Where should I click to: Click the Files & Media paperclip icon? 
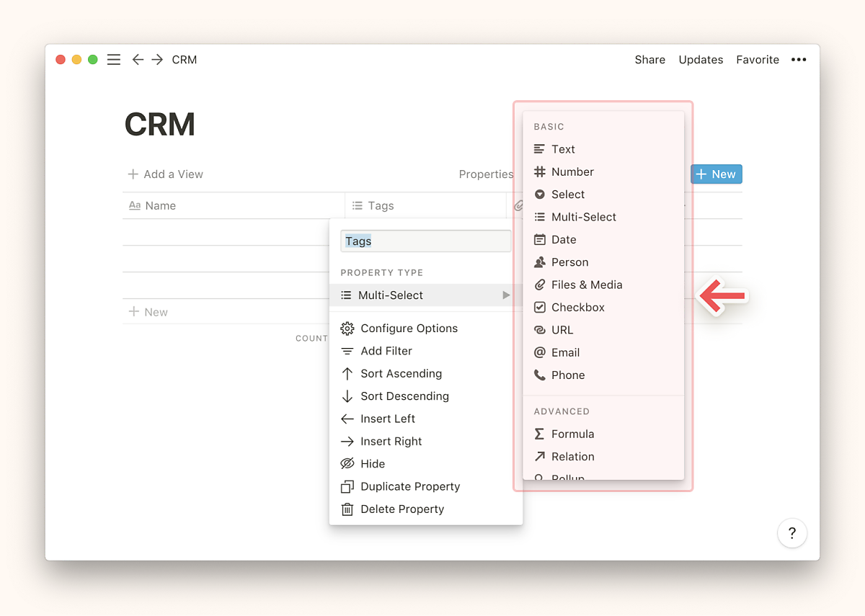pos(539,285)
